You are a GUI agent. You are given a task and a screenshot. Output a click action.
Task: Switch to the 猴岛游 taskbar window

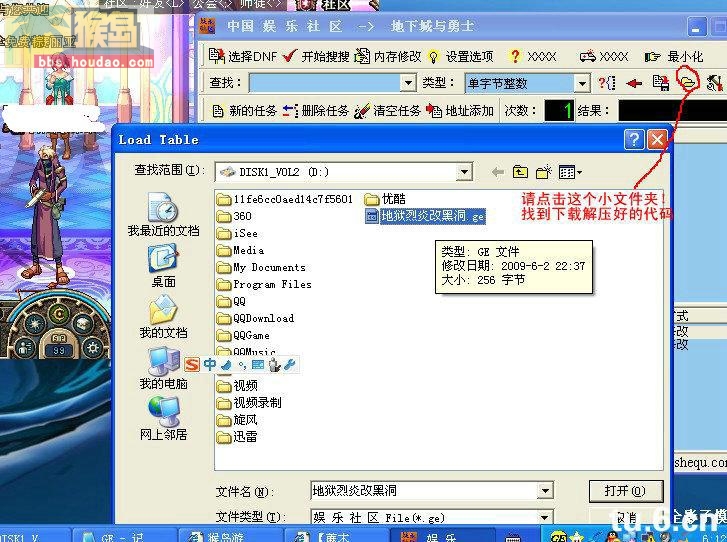click(230, 535)
